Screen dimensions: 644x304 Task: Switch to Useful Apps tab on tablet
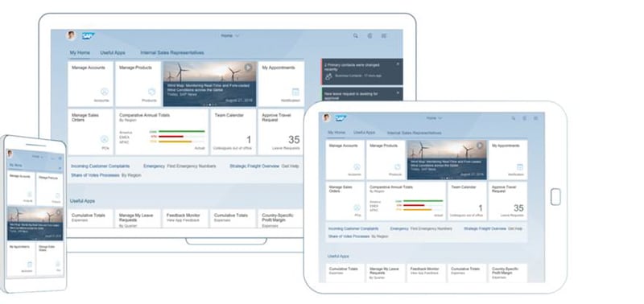pyautogui.click(x=365, y=133)
